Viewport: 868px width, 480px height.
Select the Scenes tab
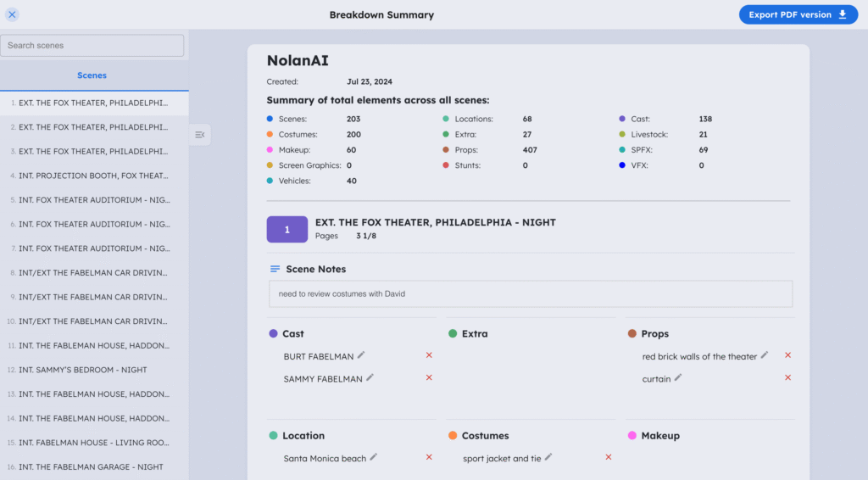pyautogui.click(x=92, y=75)
